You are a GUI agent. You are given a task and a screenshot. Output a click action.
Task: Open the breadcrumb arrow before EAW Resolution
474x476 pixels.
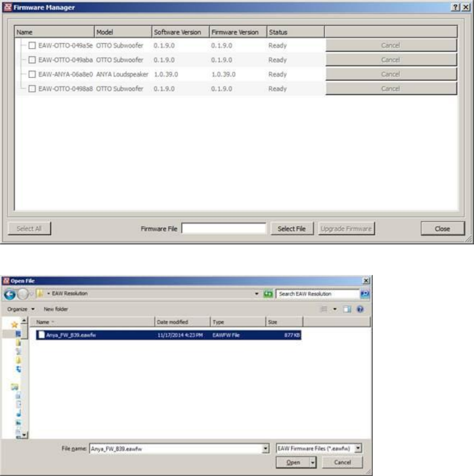[x=48, y=294]
